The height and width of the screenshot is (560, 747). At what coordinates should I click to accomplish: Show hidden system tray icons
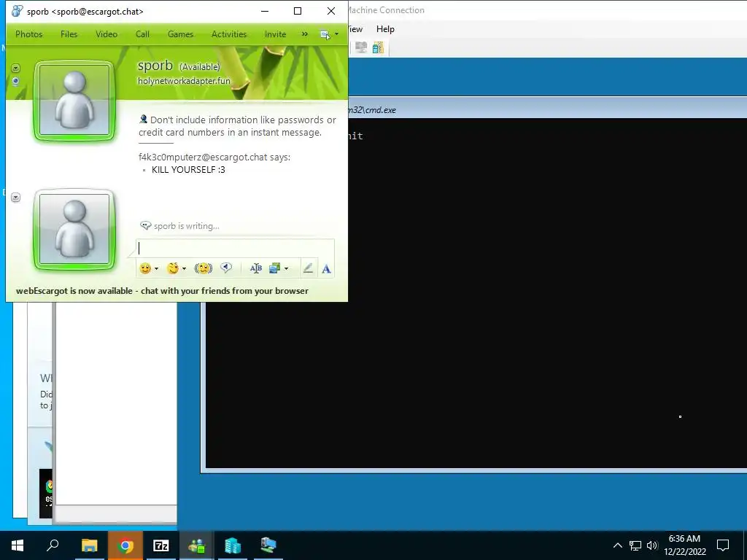click(x=617, y=545)
